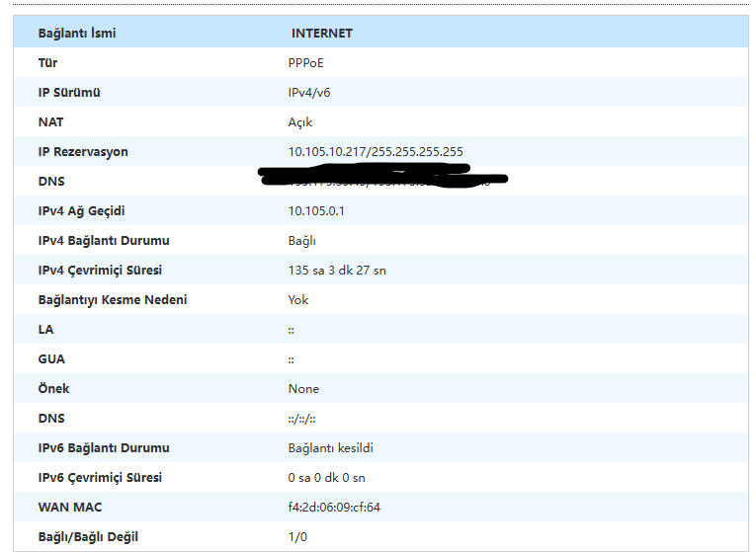The image size is (756, 552).
Task: Select the 'IPv6 Bağlantı Durumu' label
Action: click(104, 448)
